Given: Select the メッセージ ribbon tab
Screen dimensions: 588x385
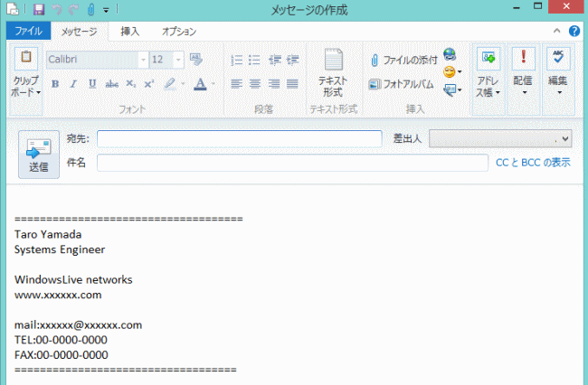Looking at the screenshot, I should 79,32.
